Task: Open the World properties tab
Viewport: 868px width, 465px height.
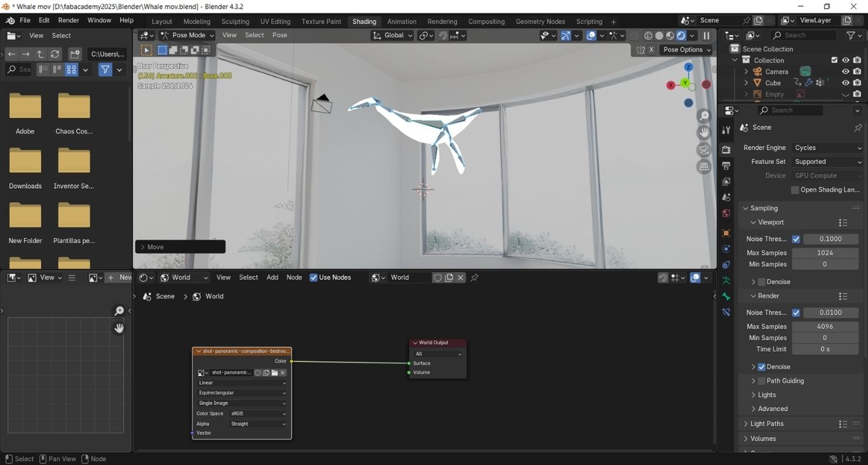Action: coord(726,213)
